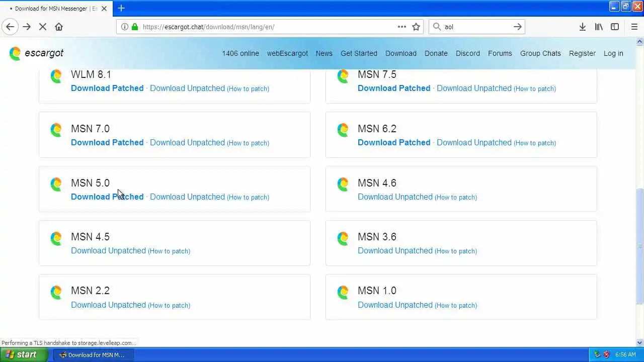Screen dimensions: 644x362
Task: Open Group Chats nav item
Action: 540,53
